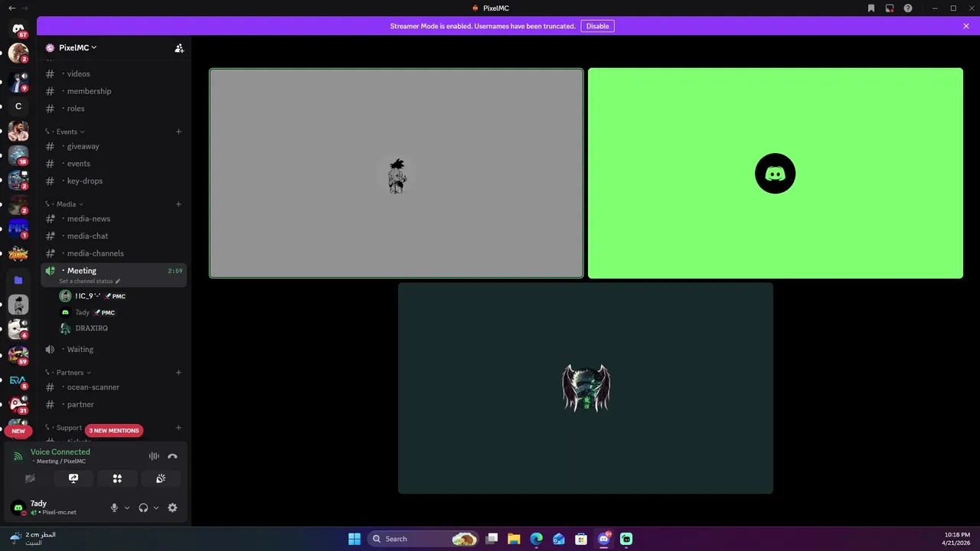Add a channel to the Support category
The width and height of the screenshot is (980, 551).
178,428
